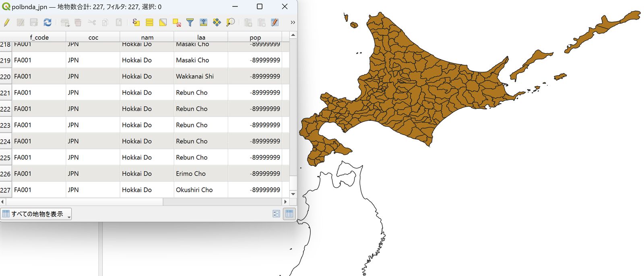
Task: Invert the feature selection
Action: point(163,23)
